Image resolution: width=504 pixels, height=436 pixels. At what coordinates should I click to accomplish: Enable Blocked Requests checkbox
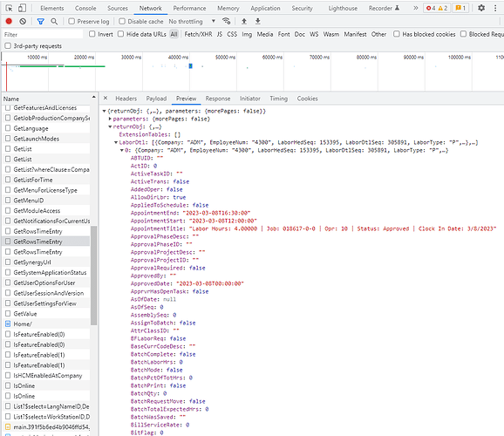(463, 34)
